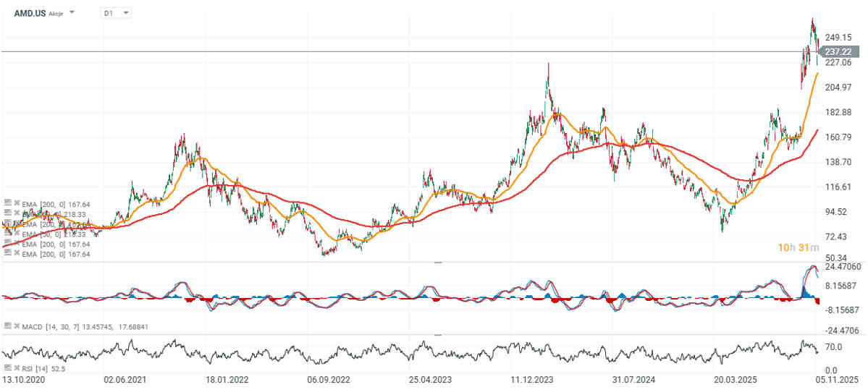
Task: Expand the D1 timeframe selector
Action: (126, 13)
